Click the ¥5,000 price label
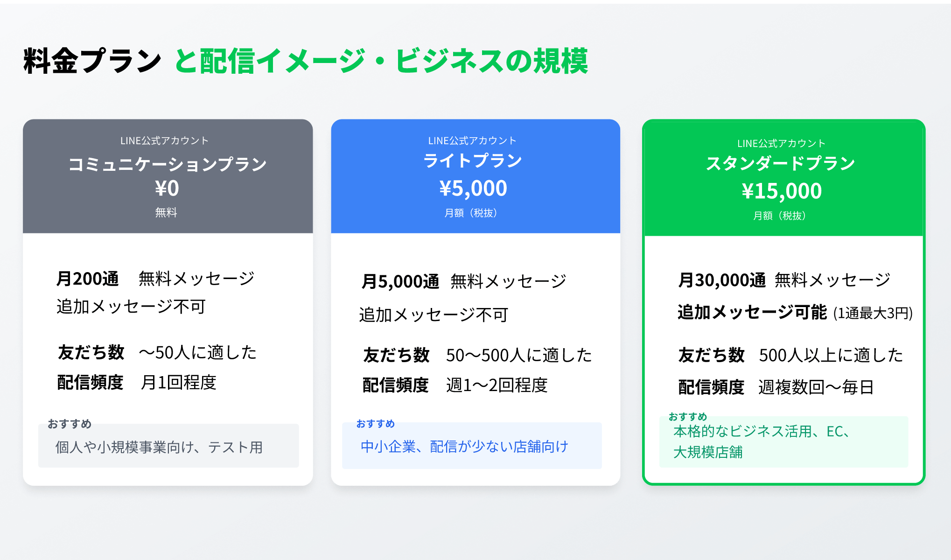This screenshot has height=560, width=951. pos(473,188)
